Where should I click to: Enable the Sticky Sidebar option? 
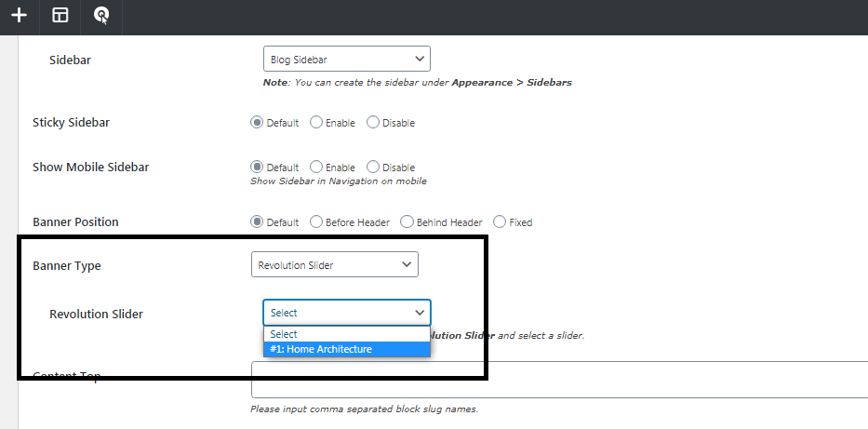pyautogui.click(x=316, y=122)
